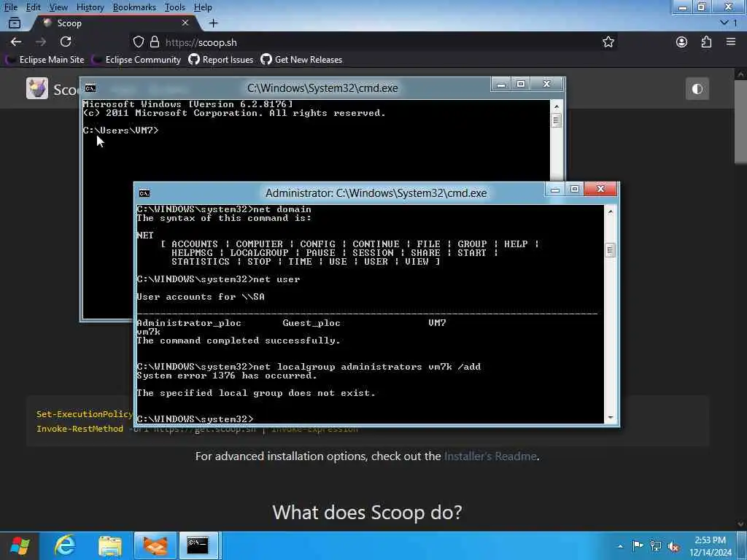Viewport: 747px width, 560px height.
Task: Click 'net localgroup administrators vm7k /add' text
Action: (367, 367)
